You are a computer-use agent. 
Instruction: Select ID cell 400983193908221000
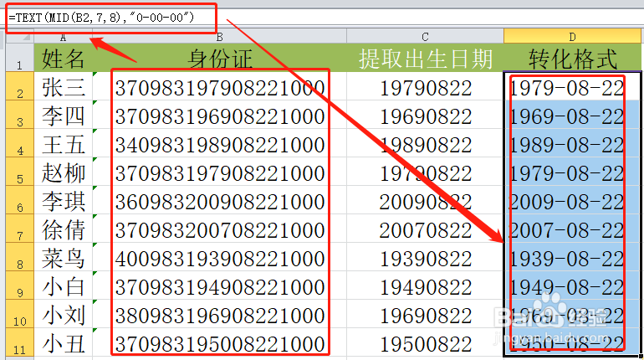pos(220,256)
